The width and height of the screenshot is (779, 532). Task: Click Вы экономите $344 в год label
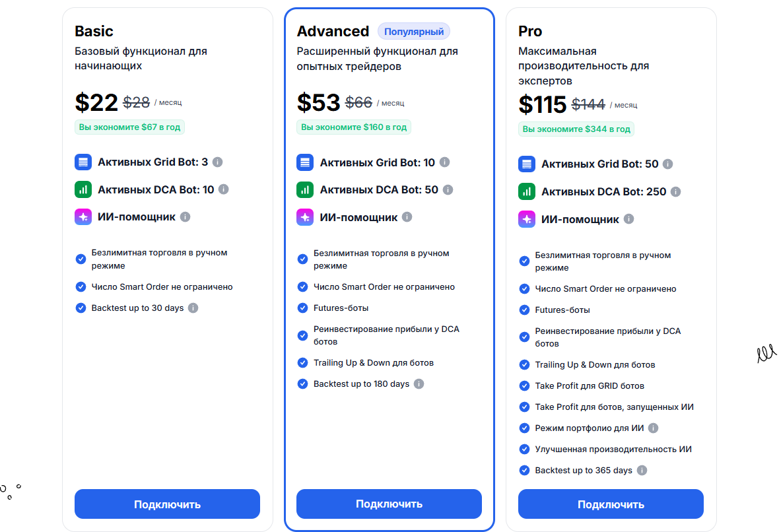pyautogui.click(x=576, y=129)
